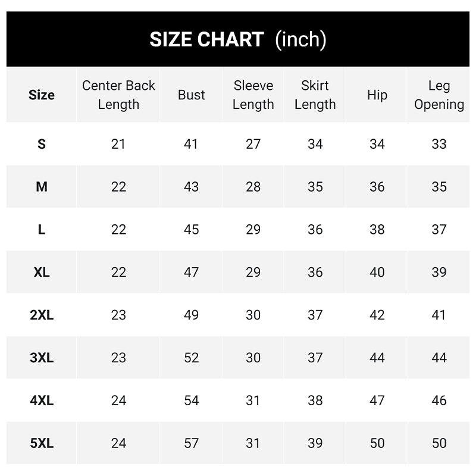Select the Center Back Length column header

click(x=118, y=95)
